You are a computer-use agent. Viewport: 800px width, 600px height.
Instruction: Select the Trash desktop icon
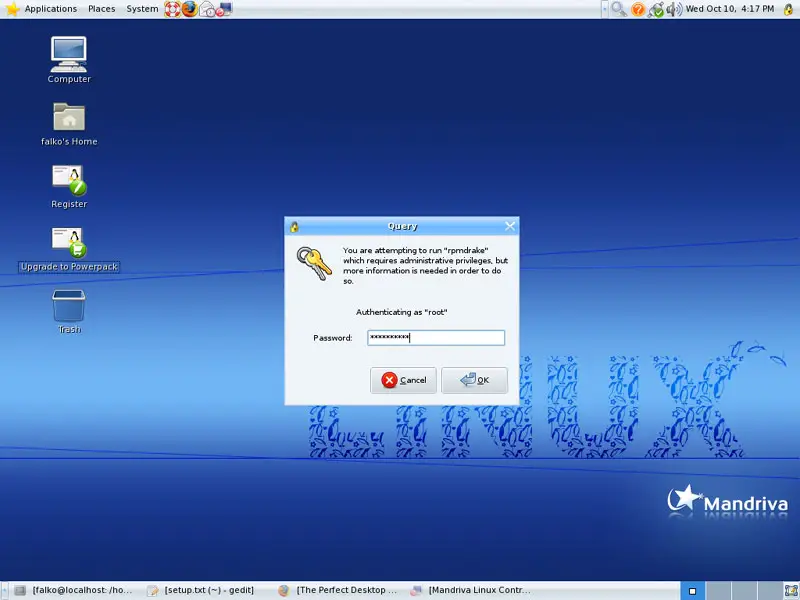click(69, 312)
